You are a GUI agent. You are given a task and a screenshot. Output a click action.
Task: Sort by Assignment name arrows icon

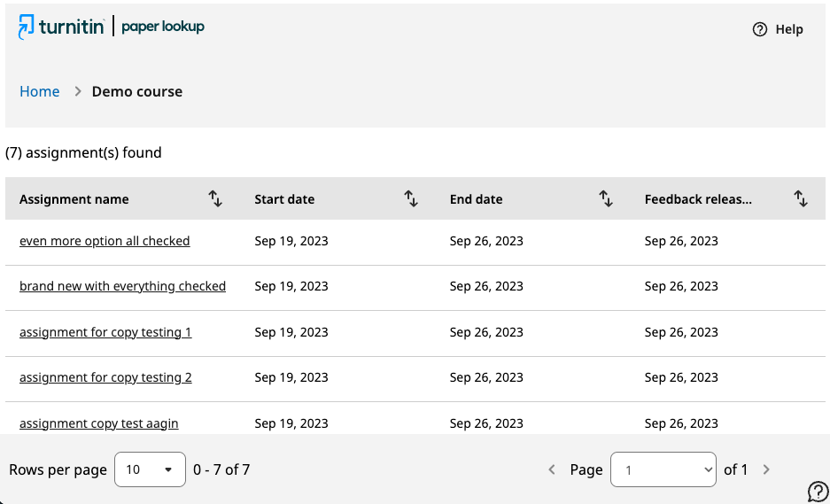pos(215,199)
